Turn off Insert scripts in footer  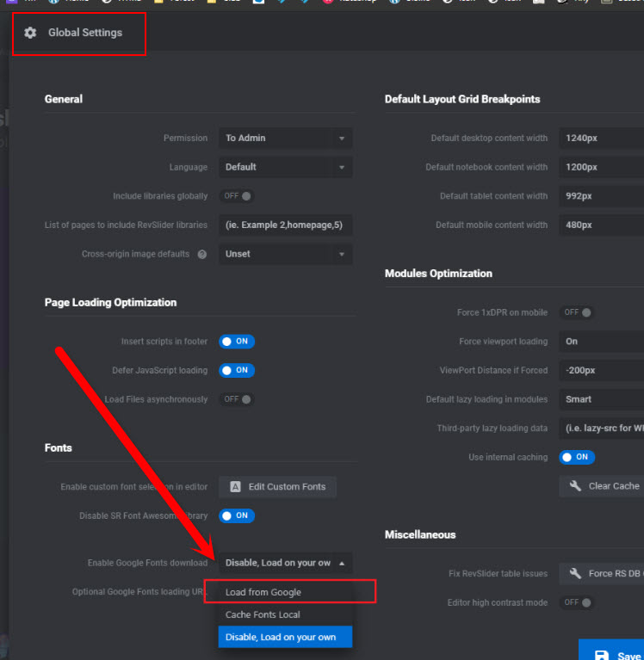click(x=237, y=342)
